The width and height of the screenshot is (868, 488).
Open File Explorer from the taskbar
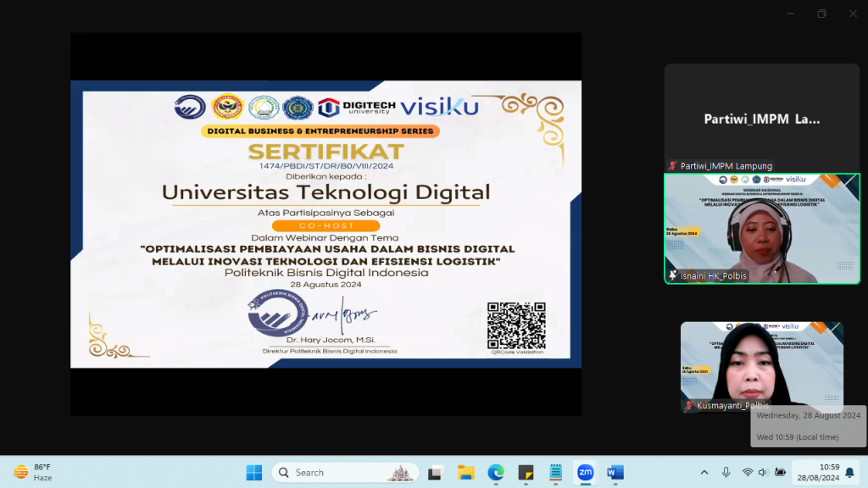[465, 472]
